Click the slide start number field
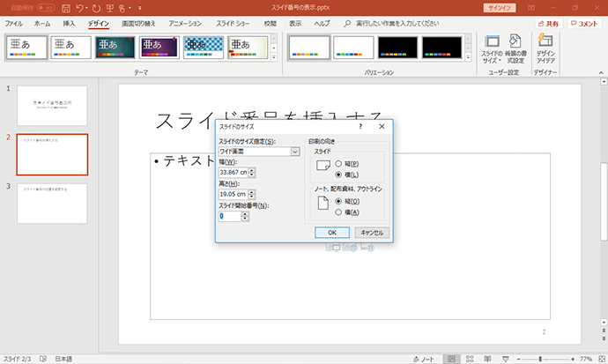 (230, 216)
